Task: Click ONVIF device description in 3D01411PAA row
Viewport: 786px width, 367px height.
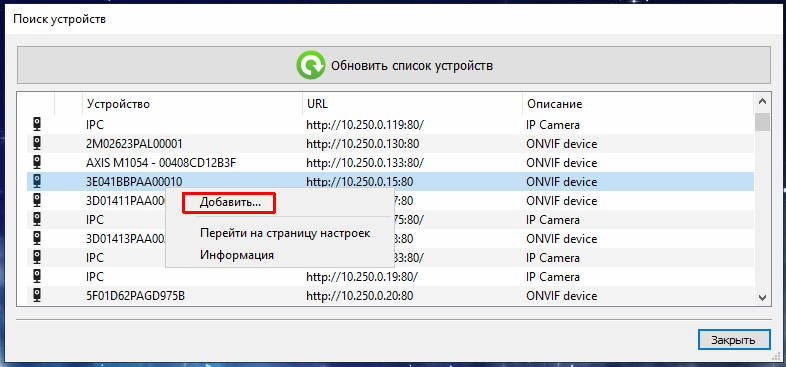Action: pos(561,201)
